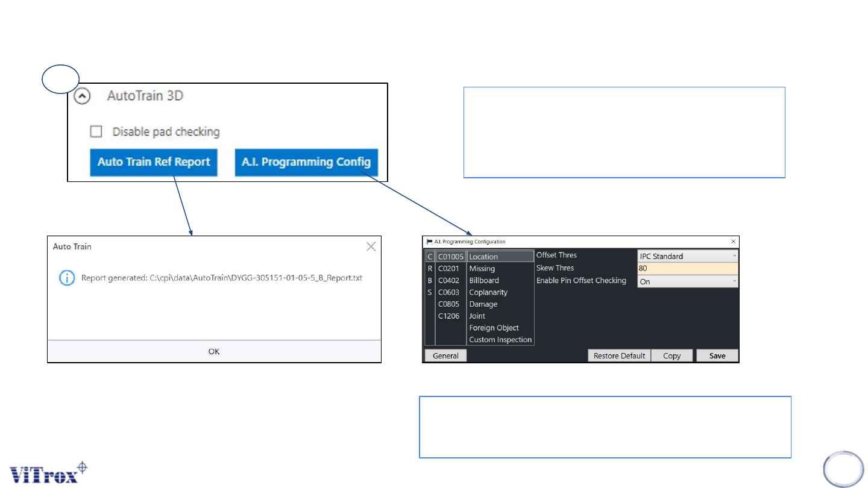
Task: Click the flag icon in configuration title bar
Action: click(x=430, y=242)
